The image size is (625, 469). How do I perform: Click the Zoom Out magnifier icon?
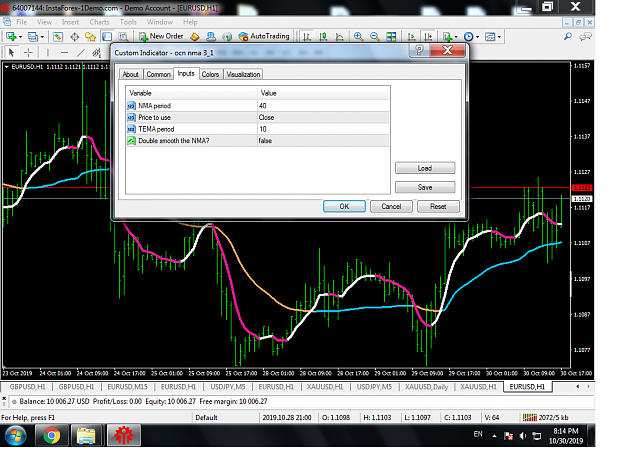point(375,37)
